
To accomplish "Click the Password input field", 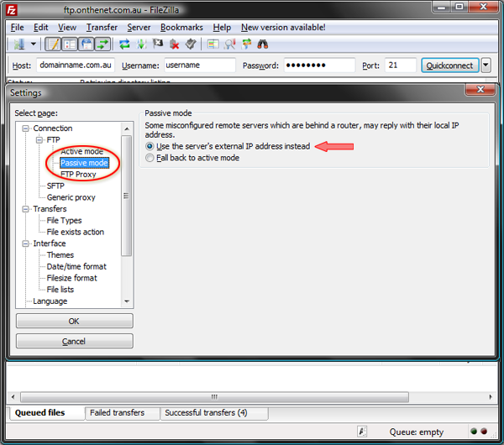I will click(x=319, y=65).
